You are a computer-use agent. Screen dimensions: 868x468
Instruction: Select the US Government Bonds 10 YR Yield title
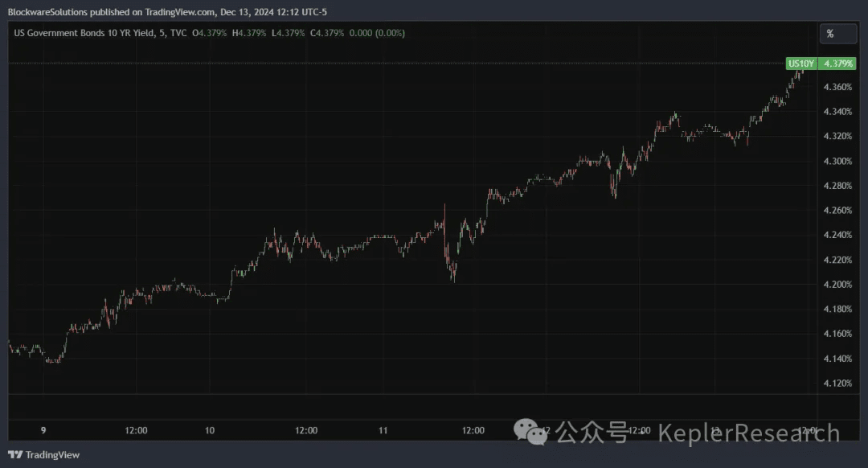84,33
